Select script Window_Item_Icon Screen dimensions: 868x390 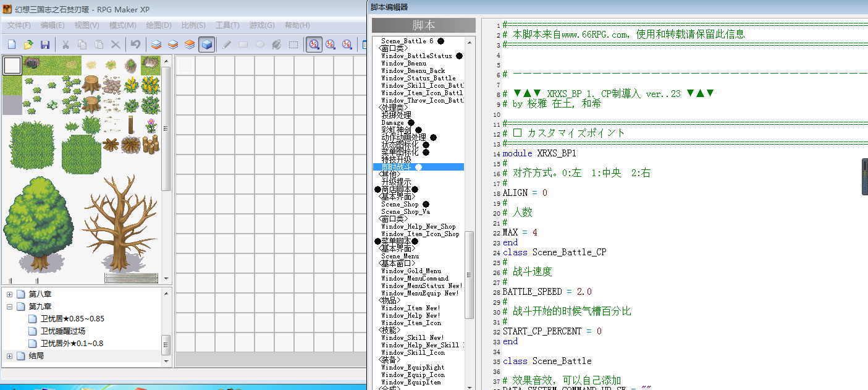pos(411,323)
